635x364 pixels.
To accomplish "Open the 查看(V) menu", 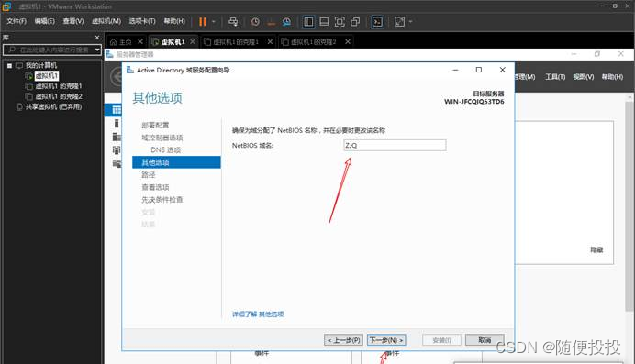I will pos(72,21).
